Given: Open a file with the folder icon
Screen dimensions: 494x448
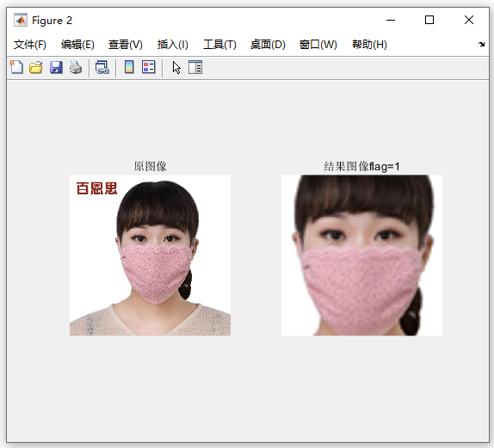Looking at the screenshot, I should tap(36, 67).
